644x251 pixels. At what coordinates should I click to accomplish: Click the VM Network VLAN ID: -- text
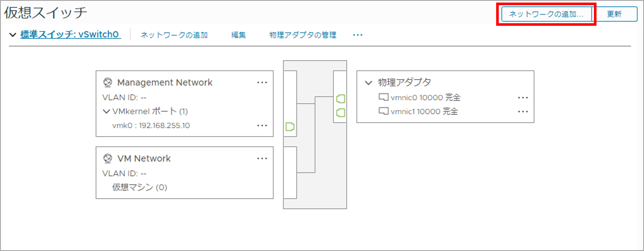pos(124,173)
